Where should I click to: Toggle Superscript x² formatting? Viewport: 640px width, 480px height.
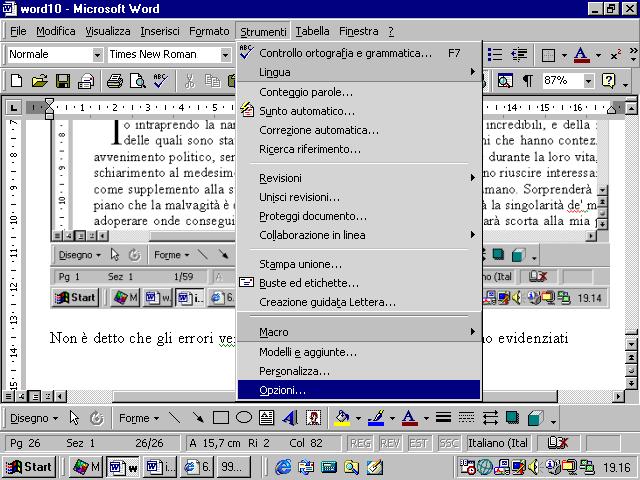(x=616, y=55)
